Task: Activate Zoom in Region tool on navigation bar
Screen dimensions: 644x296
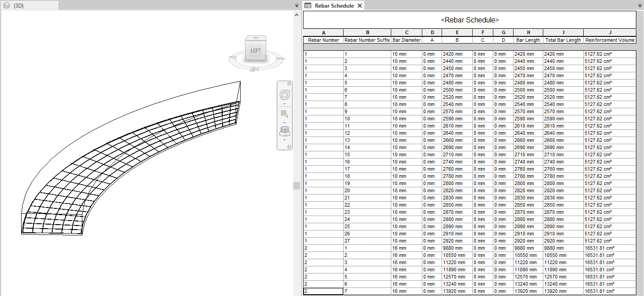Action: [x=284, y=114]
